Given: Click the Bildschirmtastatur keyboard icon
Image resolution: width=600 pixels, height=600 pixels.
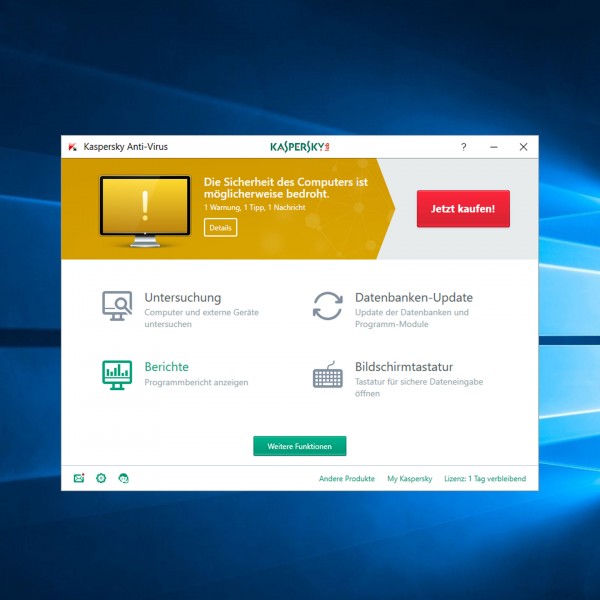Looking at the screenshot, I should 328,374.
